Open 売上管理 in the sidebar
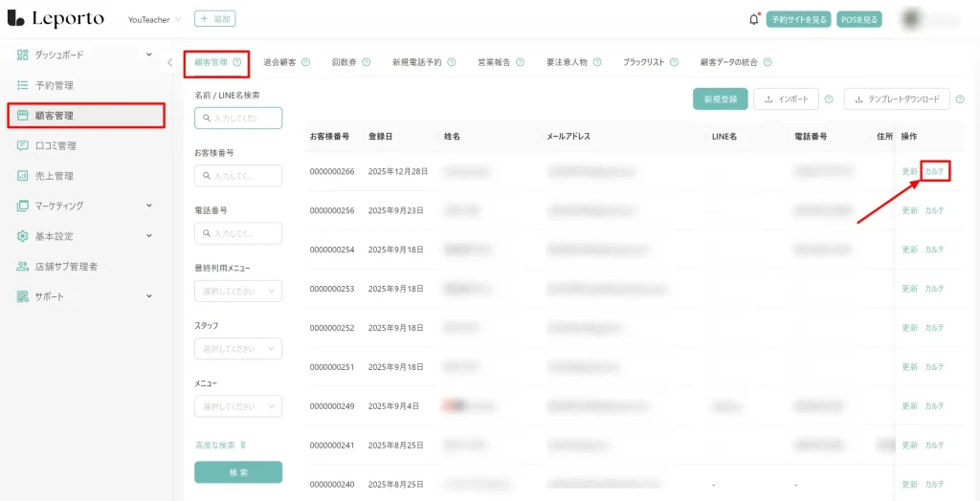This screenshot has height=501, width=980. tap(55, 176)
